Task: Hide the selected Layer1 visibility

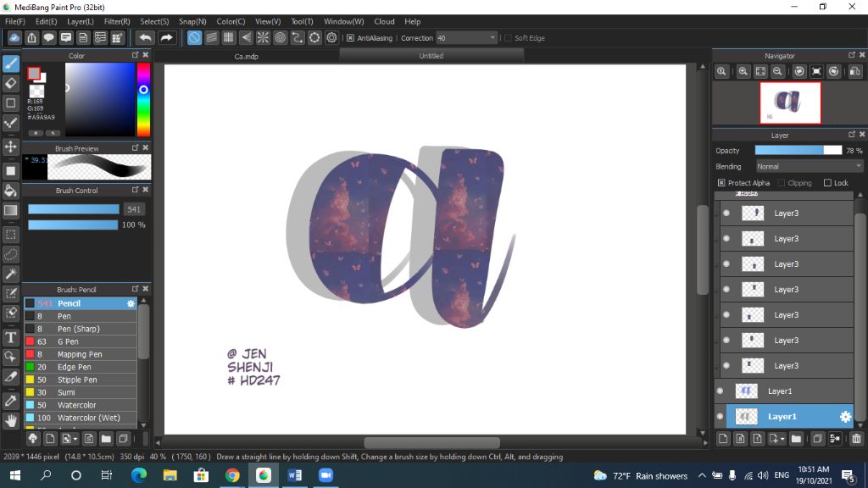Action: coord(720,417)
